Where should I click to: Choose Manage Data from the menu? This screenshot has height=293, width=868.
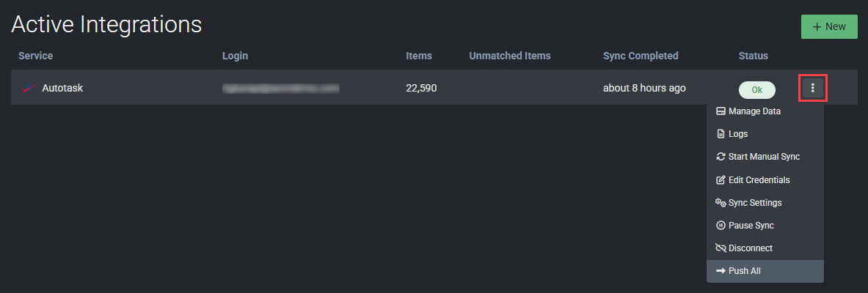pyautogui.click(x=754, y=111)
